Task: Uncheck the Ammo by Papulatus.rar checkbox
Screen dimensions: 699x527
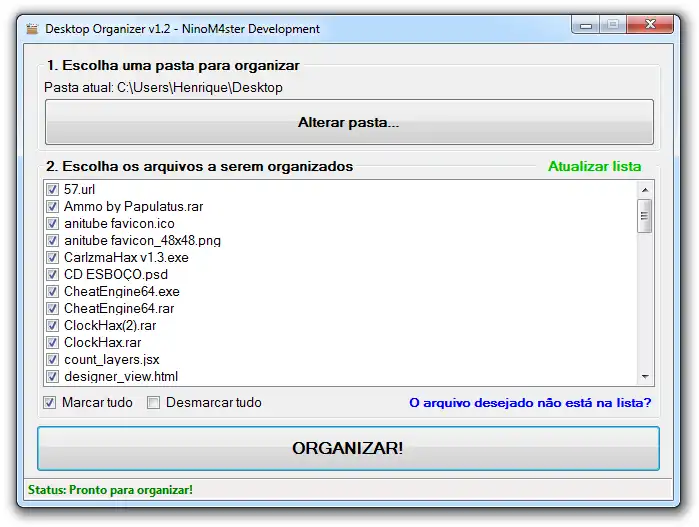Action: pyautogui.click(x=52, y=206)
